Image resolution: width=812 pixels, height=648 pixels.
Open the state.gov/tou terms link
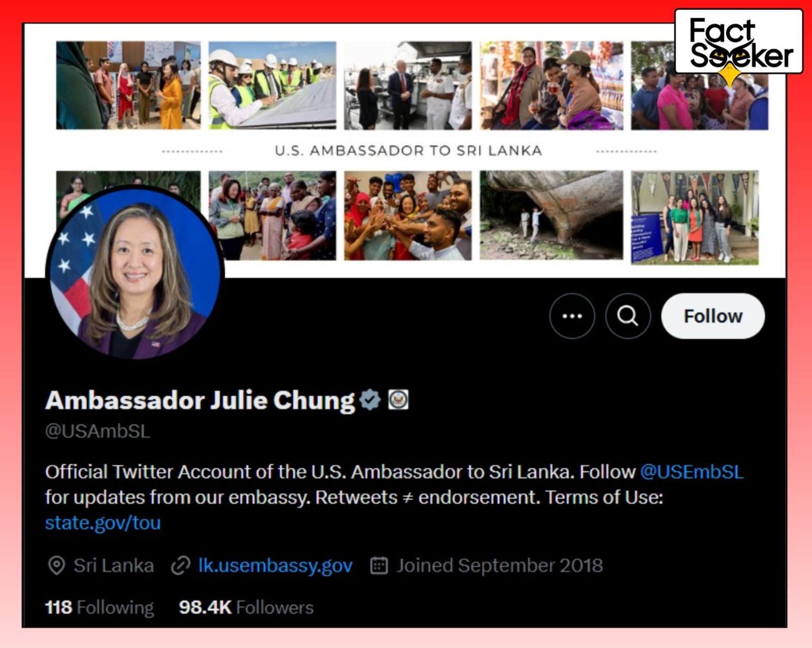(103, 523)
